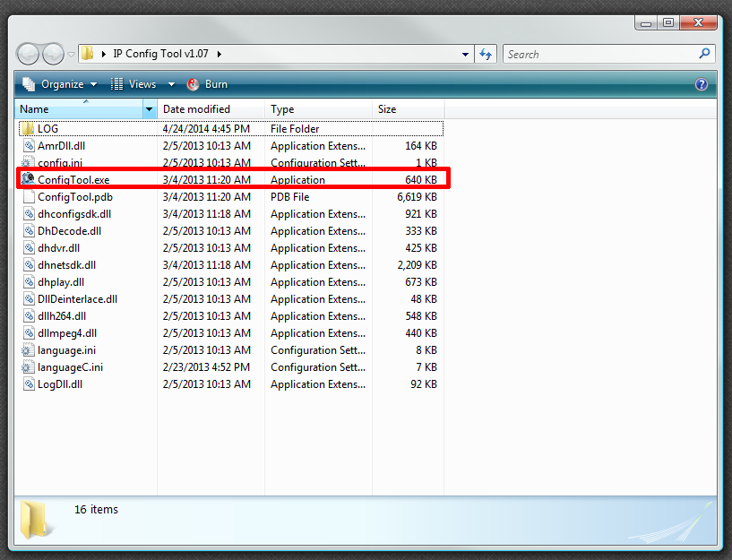The width and height of the screenshot is (732, 560).
Task: Sort files by Size column header
Action: (387, 109)
